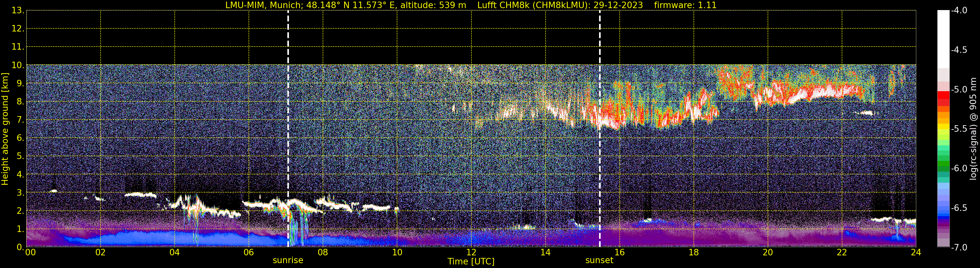Click the height axis tick '2.'
Image resolution: width=980 pixels, height=268 pixels.
20,211
